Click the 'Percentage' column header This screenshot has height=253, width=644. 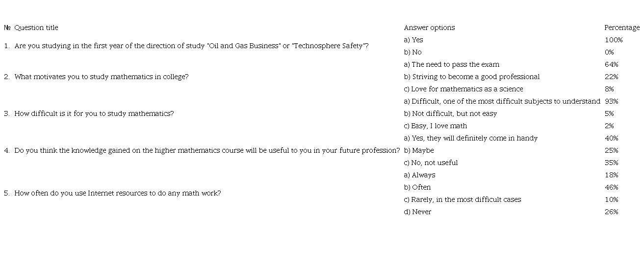pos(621,28)
